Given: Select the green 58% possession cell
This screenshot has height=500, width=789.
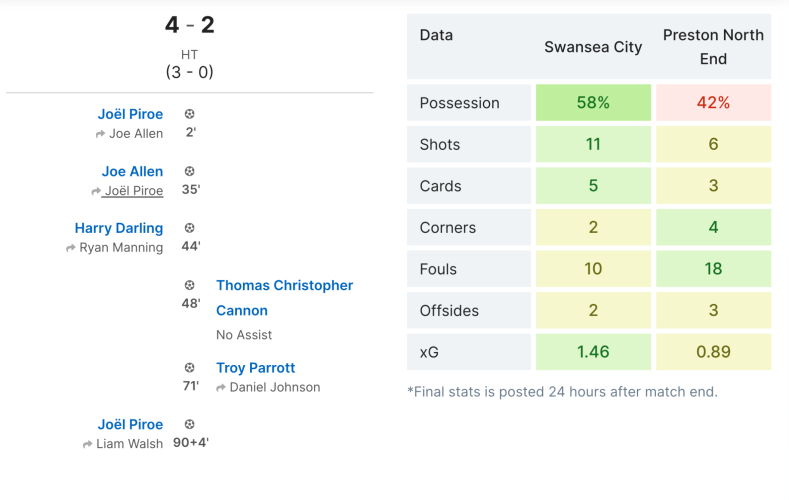Looking at the screenshot, I should 593,103.
